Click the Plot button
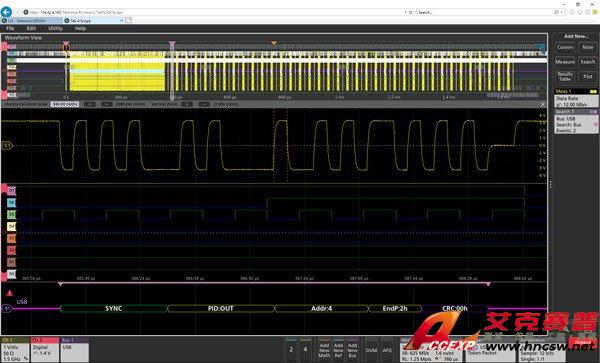 click(x=588, y=76)
